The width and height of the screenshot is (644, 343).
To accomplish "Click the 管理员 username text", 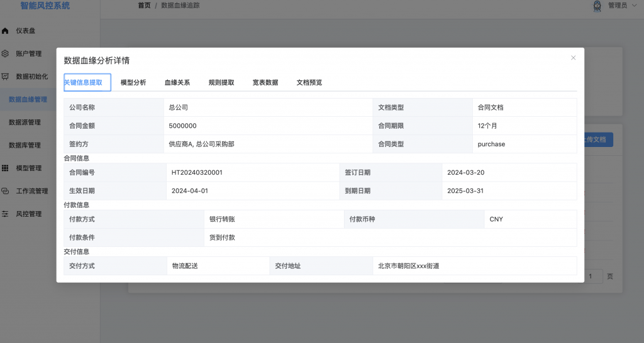I will point(618,5).
